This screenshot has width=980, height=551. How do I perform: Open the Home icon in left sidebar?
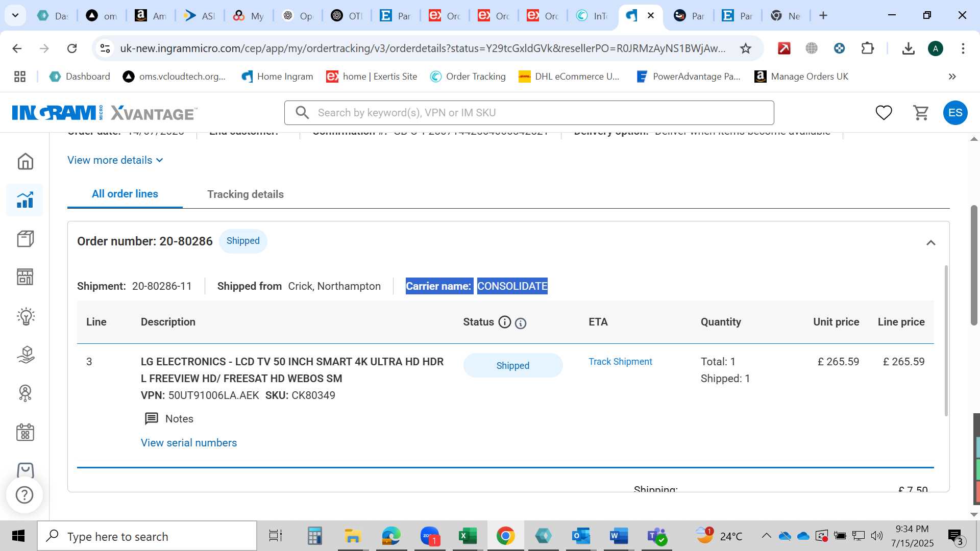pos(25,161)
